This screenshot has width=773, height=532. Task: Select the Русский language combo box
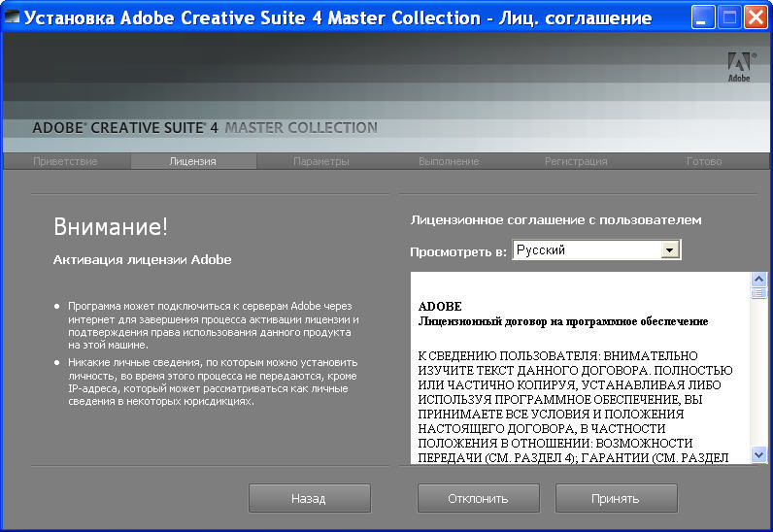(596, 249)
